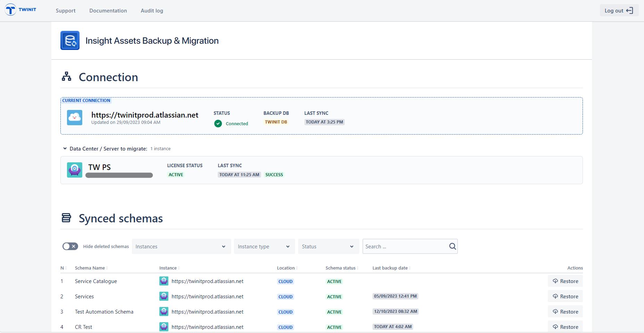Open the Instance type dropdown
Screen dimensions: 644x333
264,246
